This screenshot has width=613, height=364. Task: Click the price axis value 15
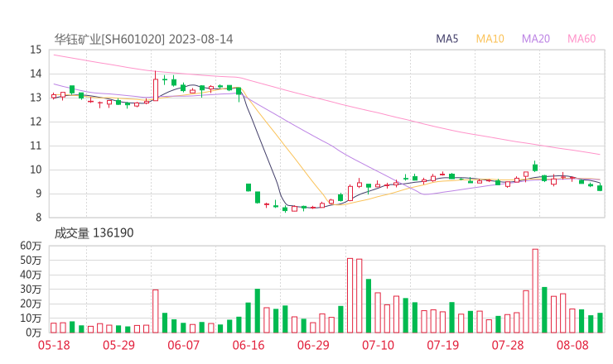[36, 50]
